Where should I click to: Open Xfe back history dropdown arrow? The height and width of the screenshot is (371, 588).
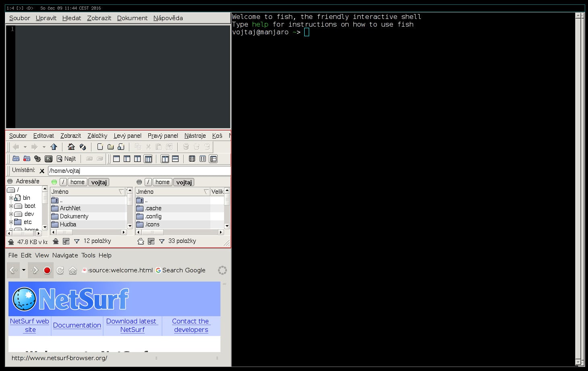coord(25,147)
